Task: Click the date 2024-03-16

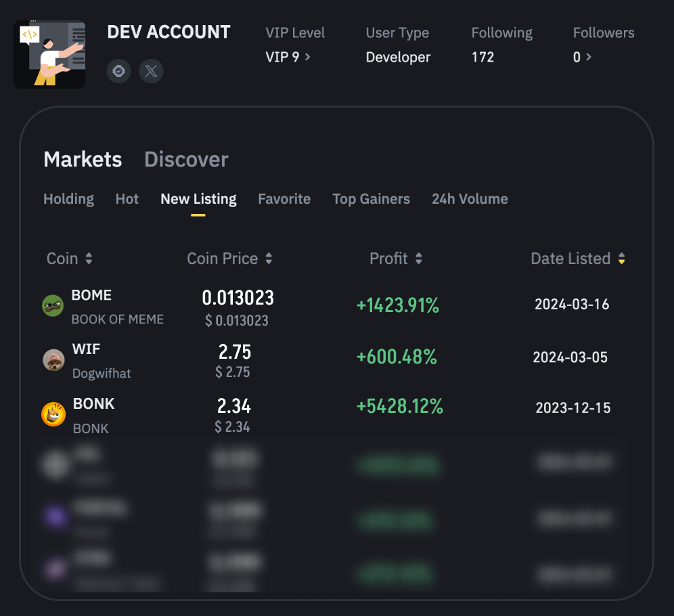Action: tap(572, 305)
